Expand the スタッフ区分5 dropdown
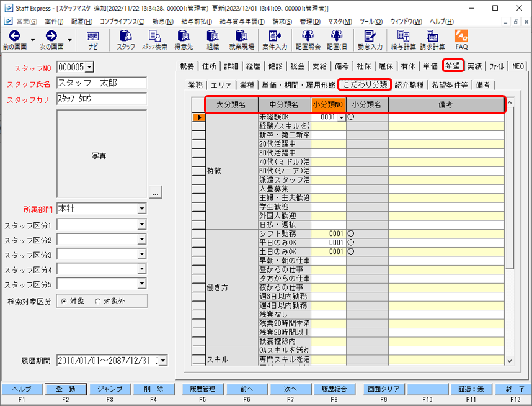532x406 pixels. coord(142,284)
